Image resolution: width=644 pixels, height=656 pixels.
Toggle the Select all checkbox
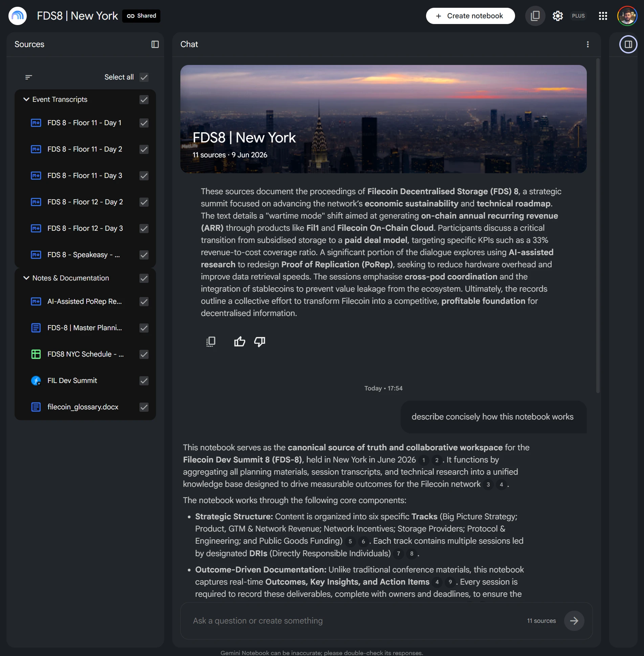[x=144, y=77]
